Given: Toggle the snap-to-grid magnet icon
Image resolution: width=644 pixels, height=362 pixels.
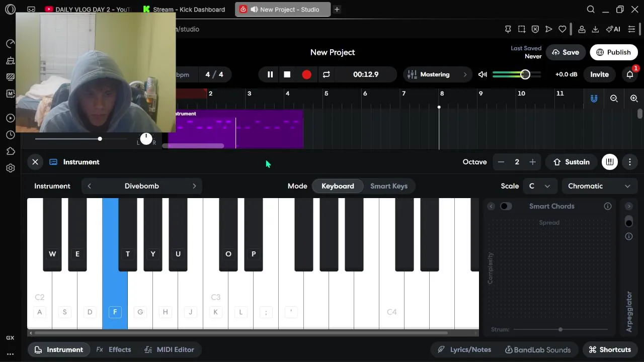Looking at the screenshot, I should point(594,99).
